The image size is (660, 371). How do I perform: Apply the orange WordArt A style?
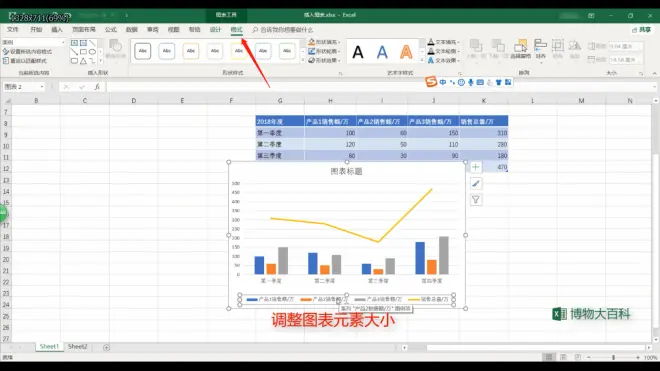click(x=406, y=52)
